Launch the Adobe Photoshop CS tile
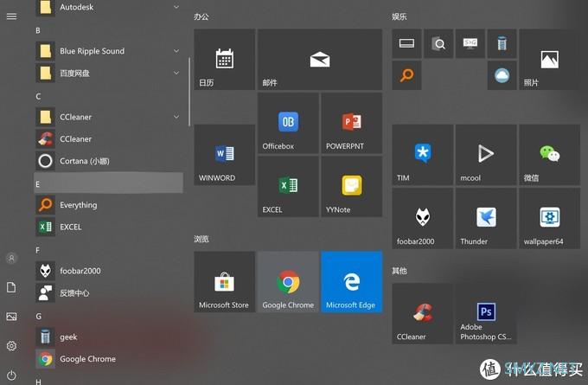 [486, 314]
